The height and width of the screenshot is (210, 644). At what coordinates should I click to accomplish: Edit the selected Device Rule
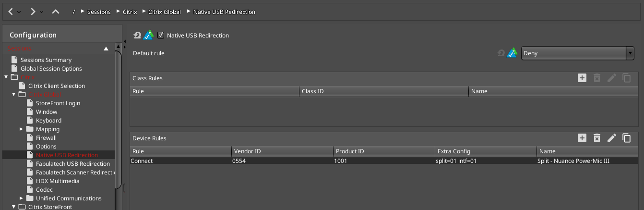click(x=612, y=138)
